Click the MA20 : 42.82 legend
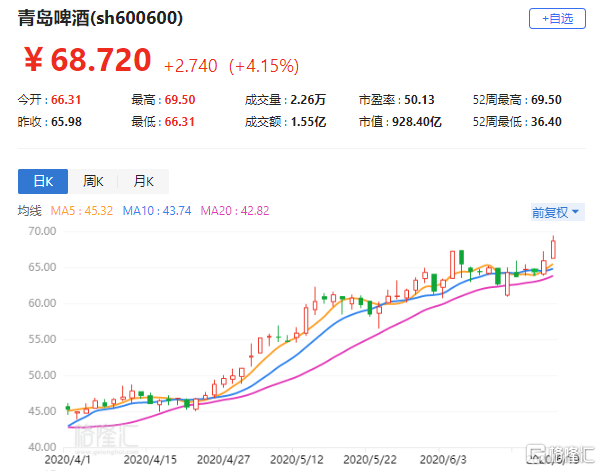 [235, 211]
